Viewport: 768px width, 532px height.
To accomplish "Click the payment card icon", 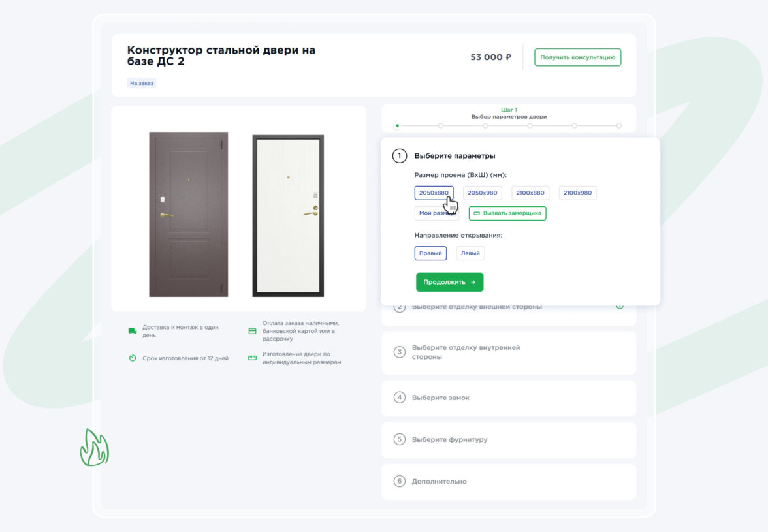I will [252, 331].
